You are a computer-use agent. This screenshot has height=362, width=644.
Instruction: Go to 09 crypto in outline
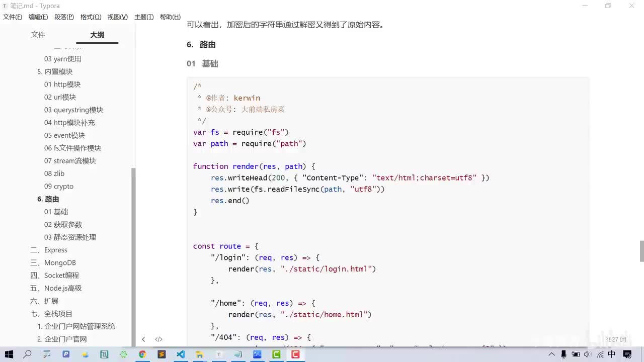coord(59,186)
